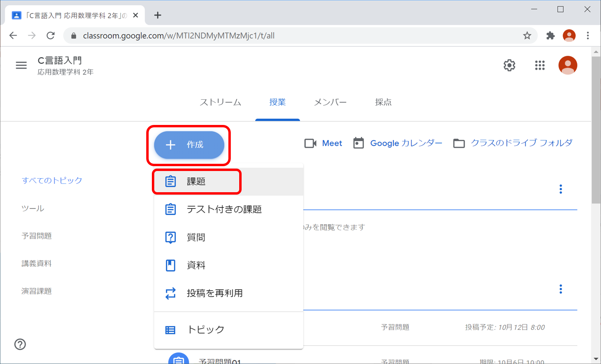
Task: Open Chrome three-dot menu
Action: [x=588, y=36]
